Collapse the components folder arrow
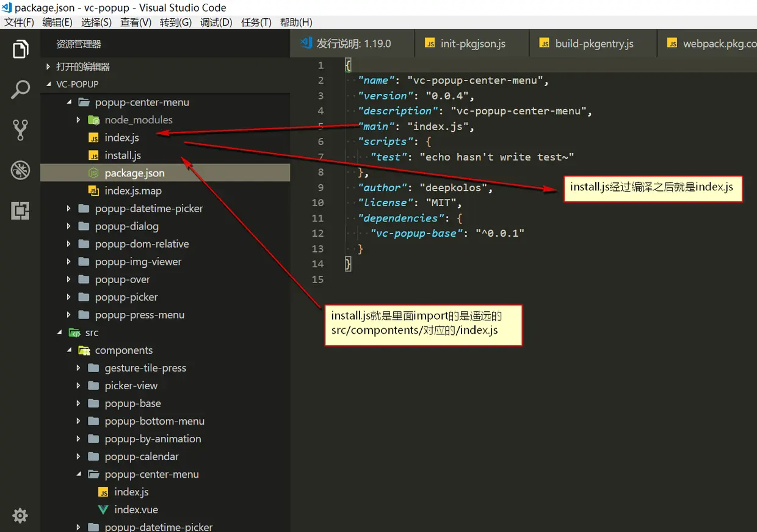757x532 pixels. [x=69, y=350]
